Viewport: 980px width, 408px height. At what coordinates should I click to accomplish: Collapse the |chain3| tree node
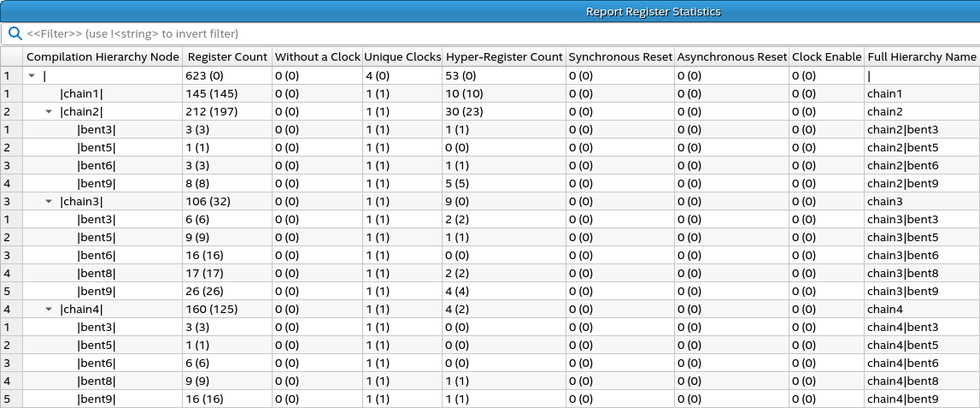[49, 202]
